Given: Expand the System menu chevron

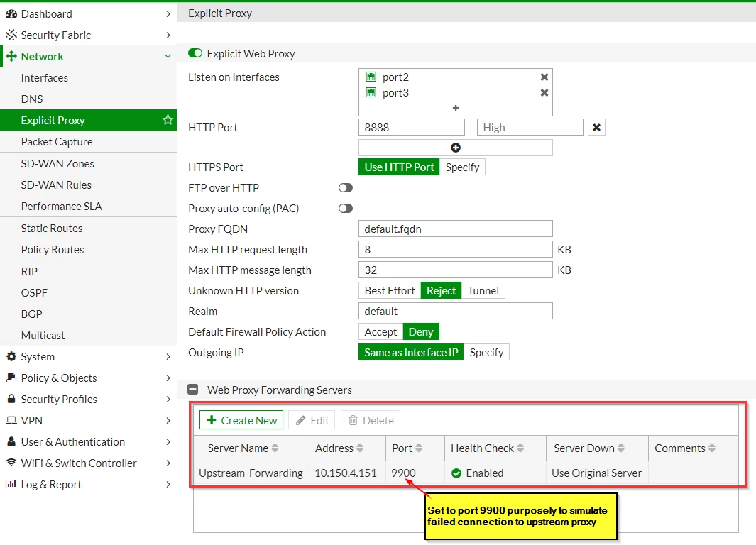Looking at the screenshot, I should tap(168, 356).
